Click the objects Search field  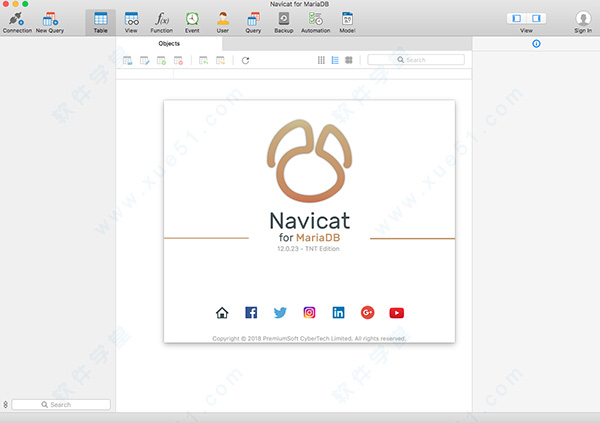coord(416,60)
